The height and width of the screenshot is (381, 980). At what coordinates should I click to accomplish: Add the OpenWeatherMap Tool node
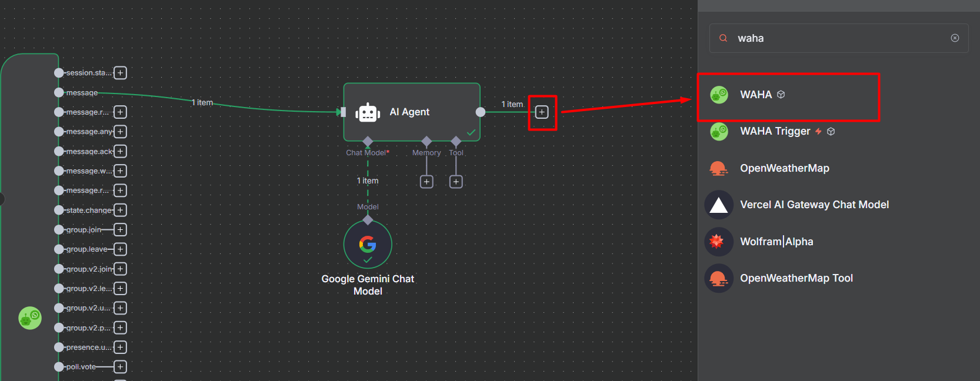coord(839,278)
